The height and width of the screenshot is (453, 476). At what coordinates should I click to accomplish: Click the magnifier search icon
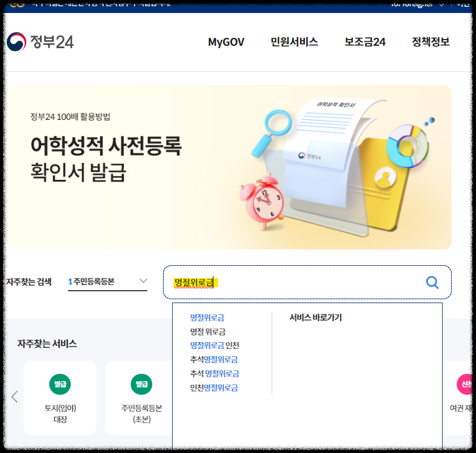[432, 282]
